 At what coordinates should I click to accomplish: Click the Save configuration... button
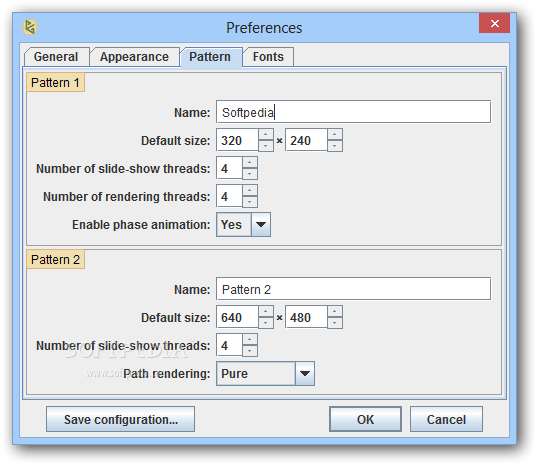pos(121,419)
